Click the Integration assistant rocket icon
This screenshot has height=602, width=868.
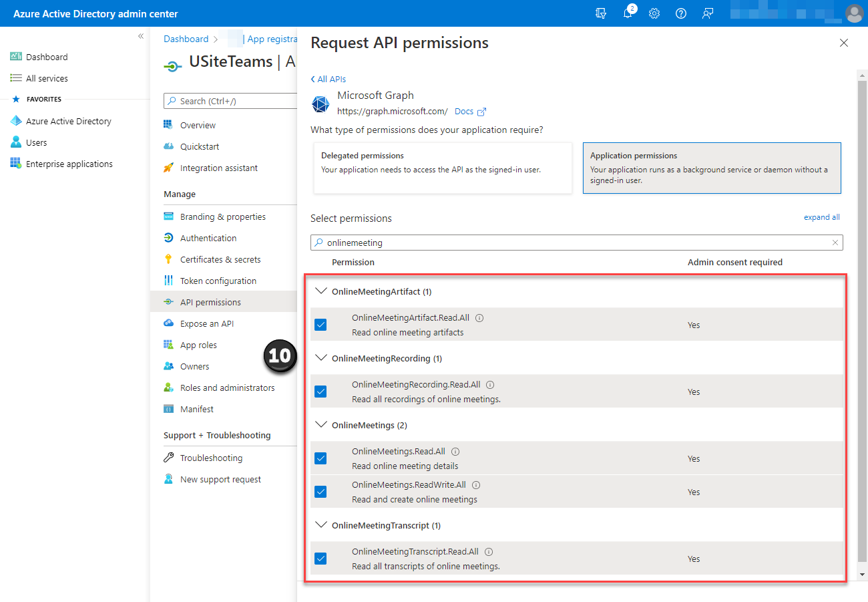(169, 168)
